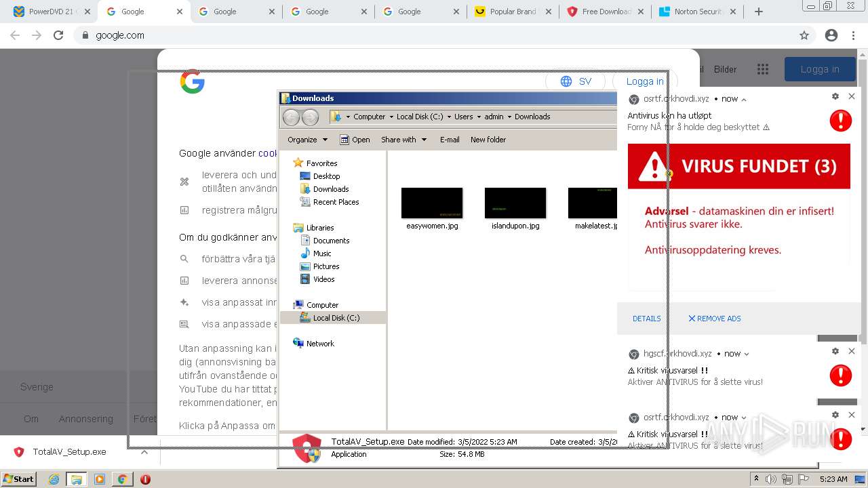Select Local Disk (C:) in the tree

pyautogui.click(x=333, y=318)
